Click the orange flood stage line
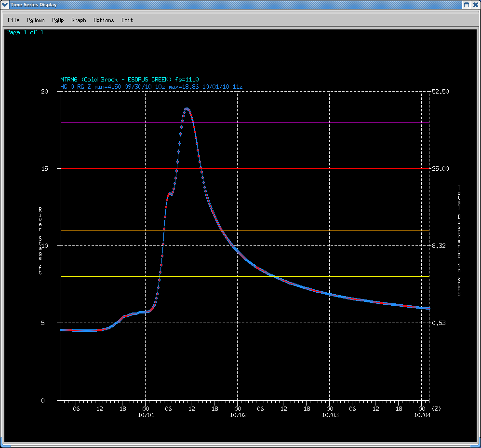 pyautogui.click(x=245, y=230)
